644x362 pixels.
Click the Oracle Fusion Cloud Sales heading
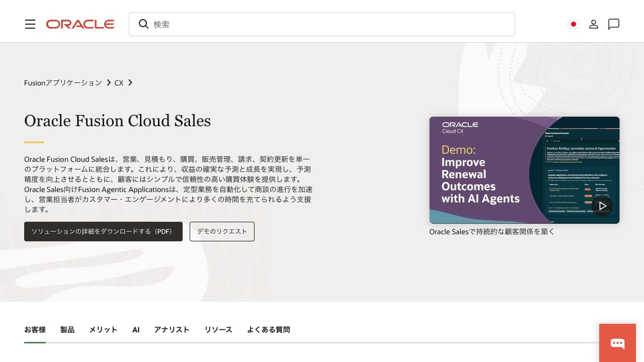click(117, 121)
